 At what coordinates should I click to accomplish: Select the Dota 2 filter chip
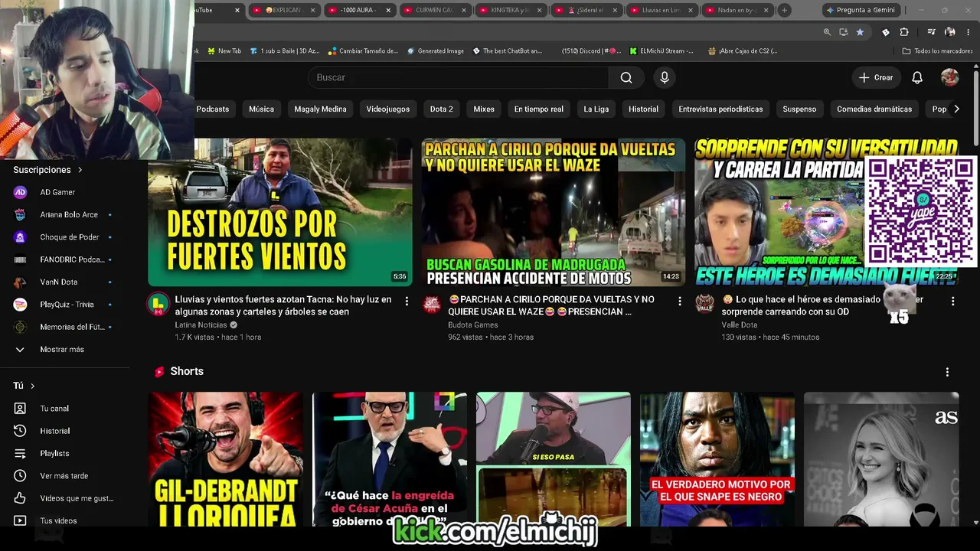(442, 109)
